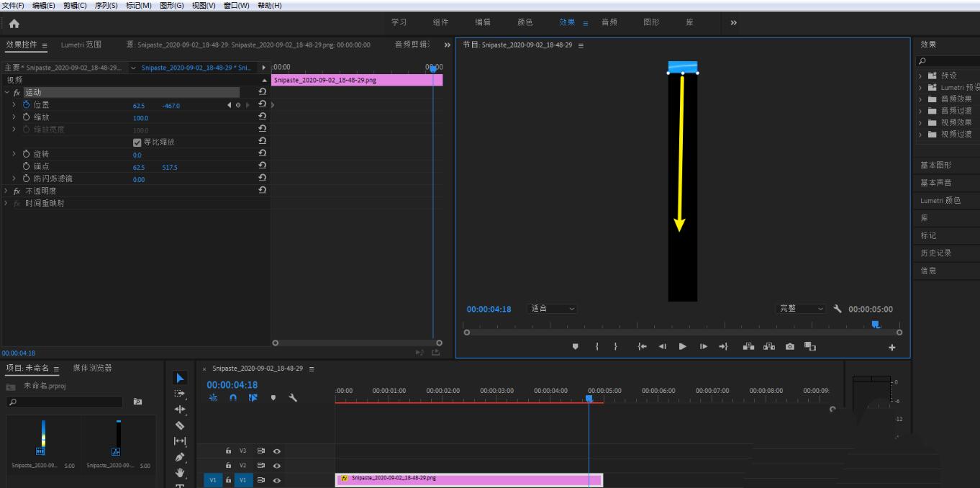Select the Selection (arrow) tool
The height and width of the screenshot is (488, 980).
point(180,378)
